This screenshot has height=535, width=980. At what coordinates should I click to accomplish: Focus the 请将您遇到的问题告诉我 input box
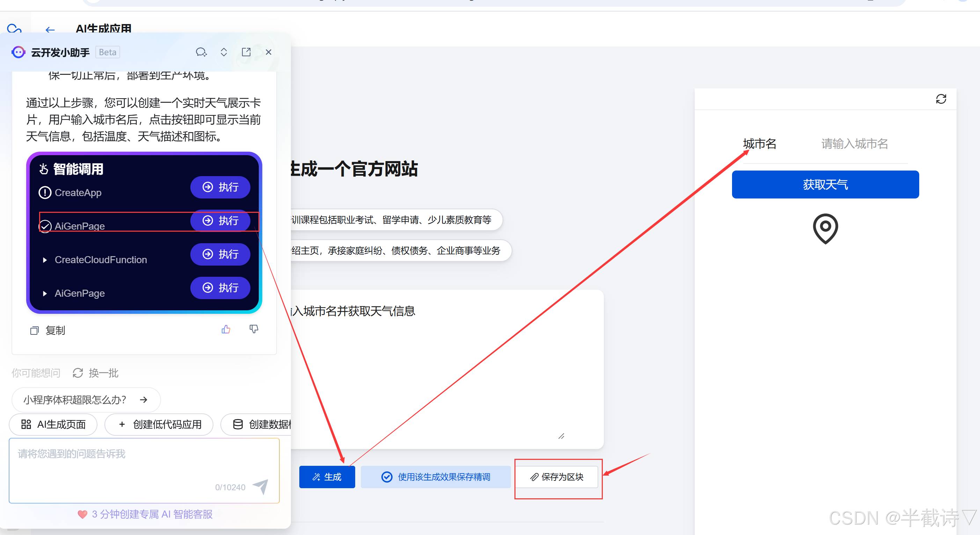click(144, 470)
